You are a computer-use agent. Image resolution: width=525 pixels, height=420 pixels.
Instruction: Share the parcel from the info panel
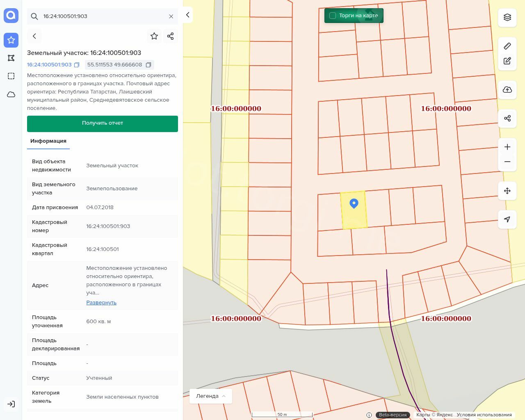(171, 36)
